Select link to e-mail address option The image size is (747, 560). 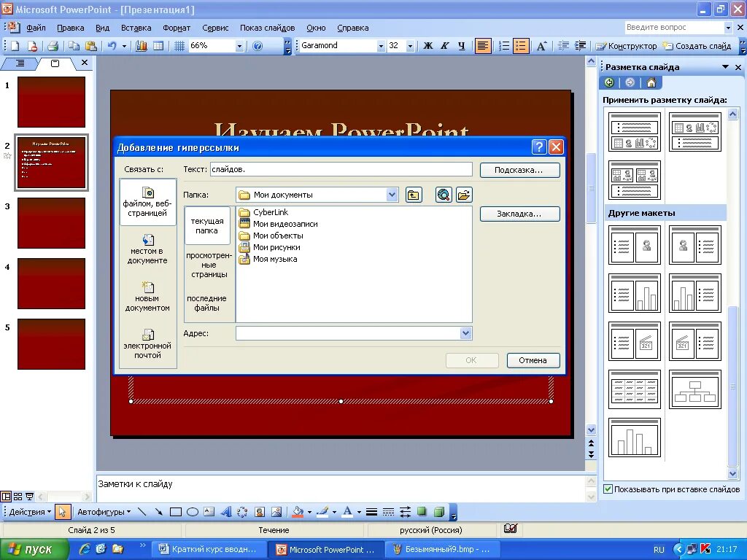pyautogui.click(x=147, y=343)
